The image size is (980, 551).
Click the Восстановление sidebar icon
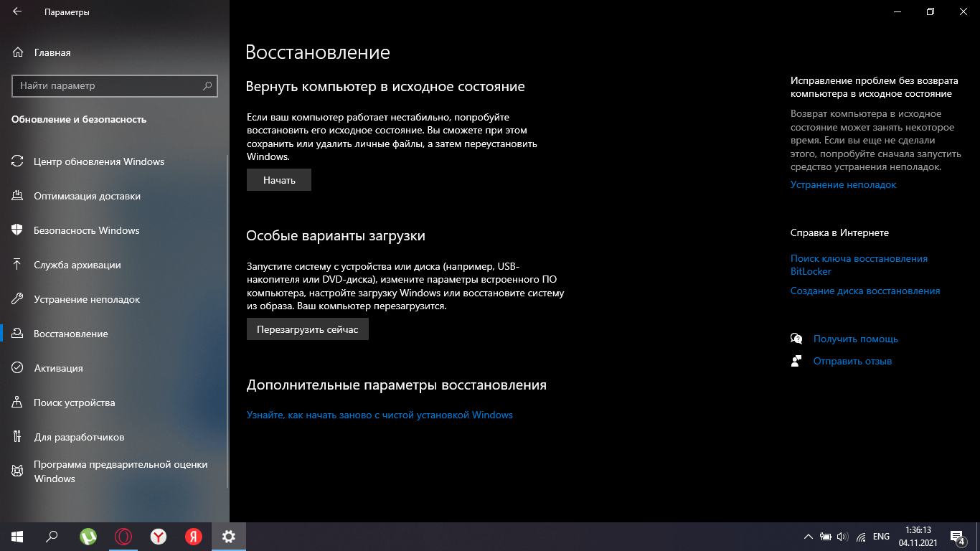18,334
